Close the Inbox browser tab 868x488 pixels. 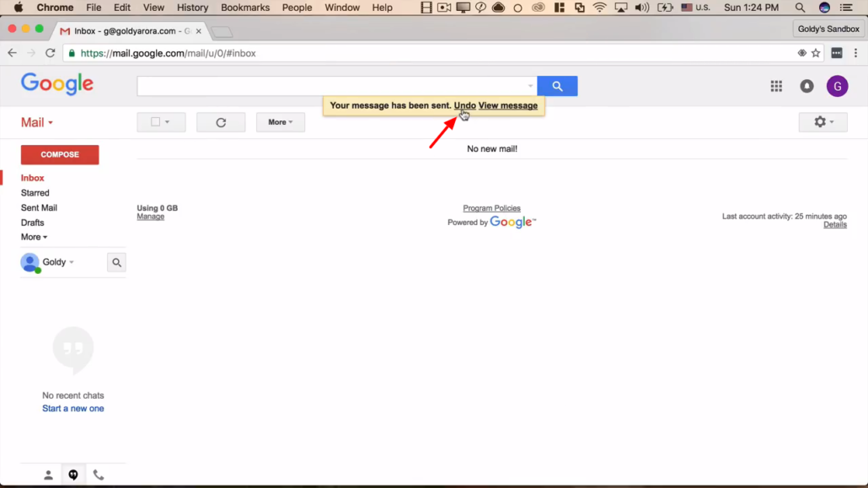(x=199, y=31)
